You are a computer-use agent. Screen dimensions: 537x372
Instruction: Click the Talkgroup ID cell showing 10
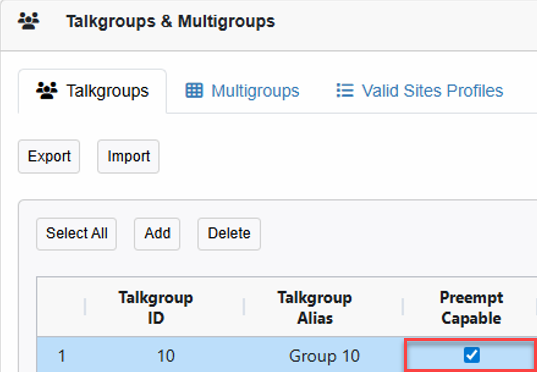point(166,356)
